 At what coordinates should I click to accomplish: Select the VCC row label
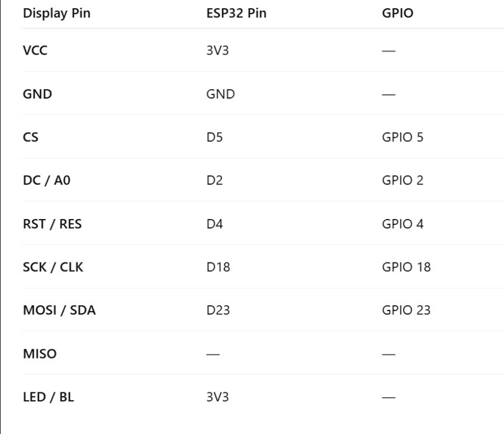35,50
